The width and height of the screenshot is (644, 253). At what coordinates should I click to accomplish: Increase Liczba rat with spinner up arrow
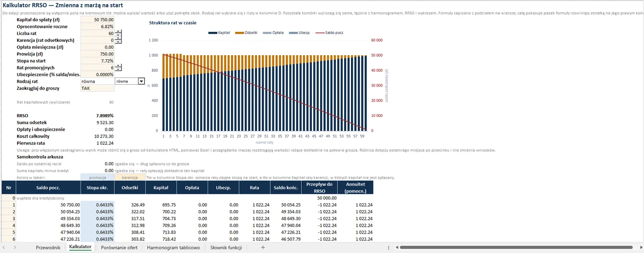click(118, 32)
